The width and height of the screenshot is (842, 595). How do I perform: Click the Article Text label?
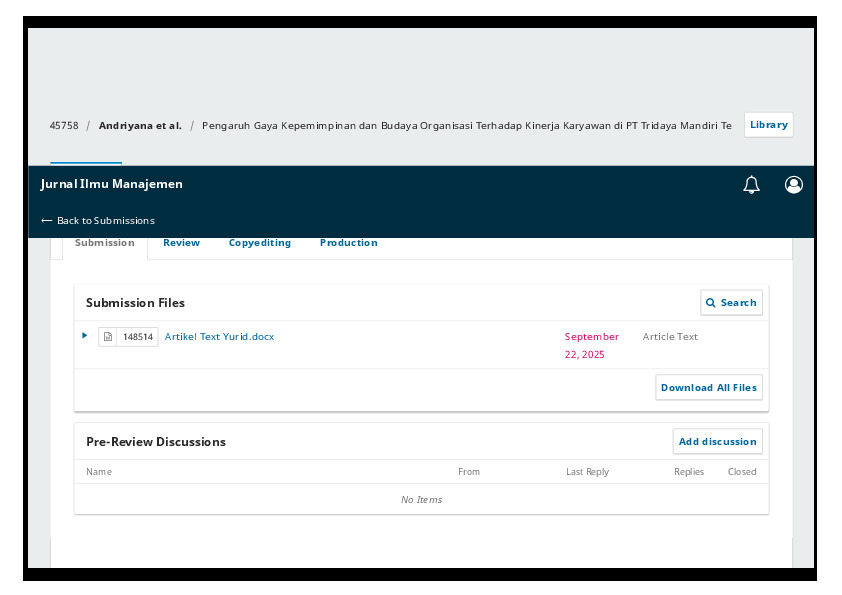click(670, 337)
